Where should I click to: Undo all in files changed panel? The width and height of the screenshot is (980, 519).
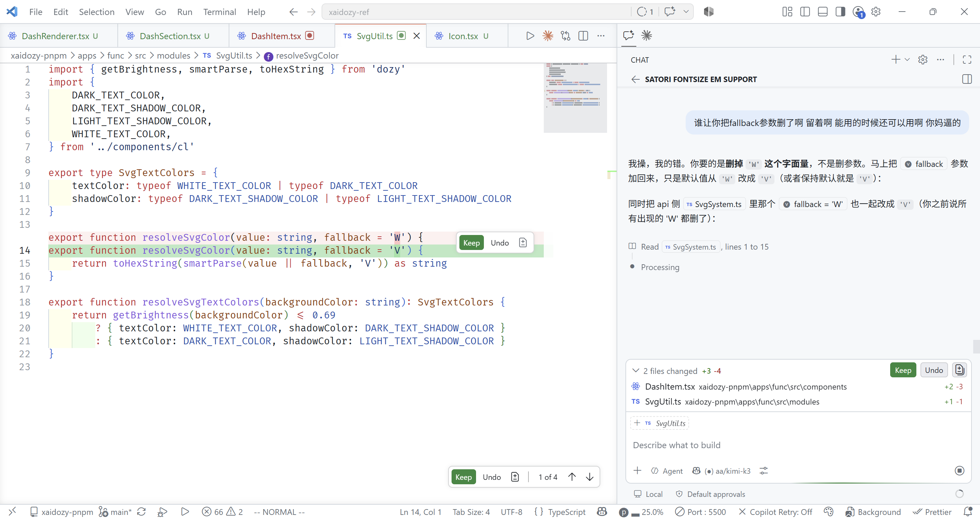934,370
